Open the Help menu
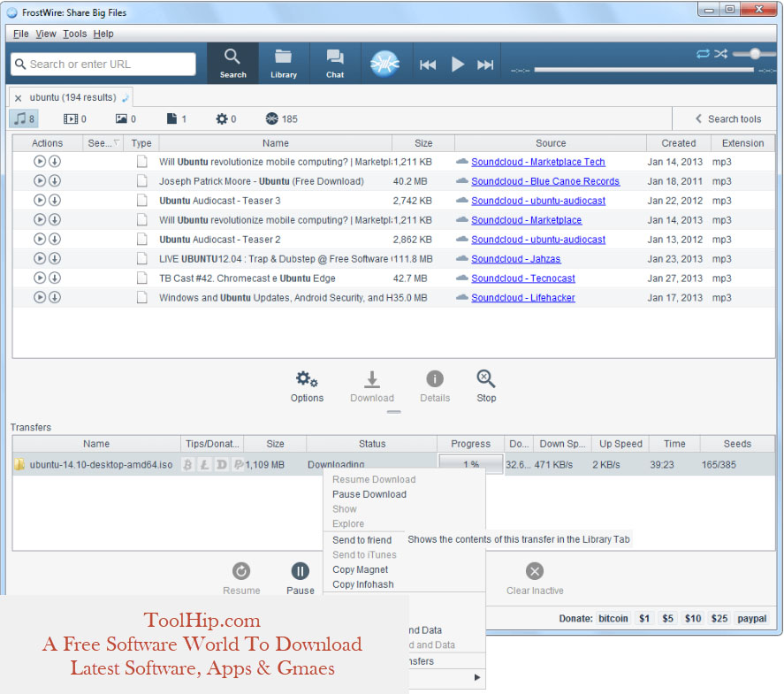The height and width of the screenshot is (694, 784). pos(103,34)
